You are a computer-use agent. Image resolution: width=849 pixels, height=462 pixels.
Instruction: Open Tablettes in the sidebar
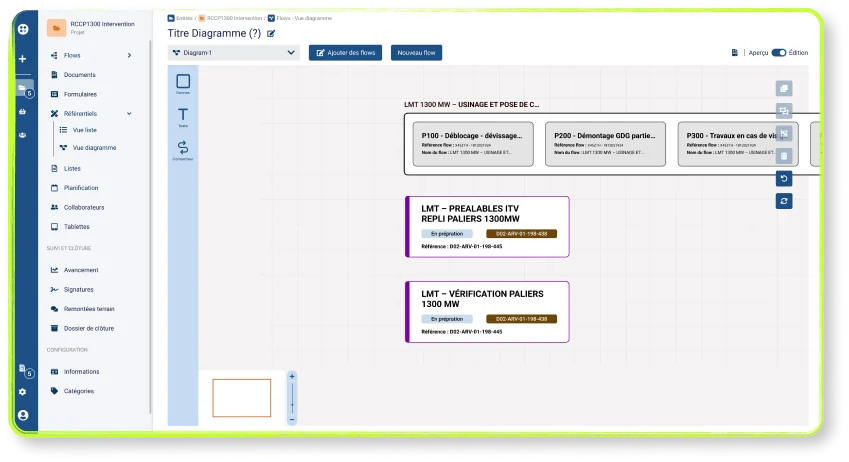coord(76,227)
